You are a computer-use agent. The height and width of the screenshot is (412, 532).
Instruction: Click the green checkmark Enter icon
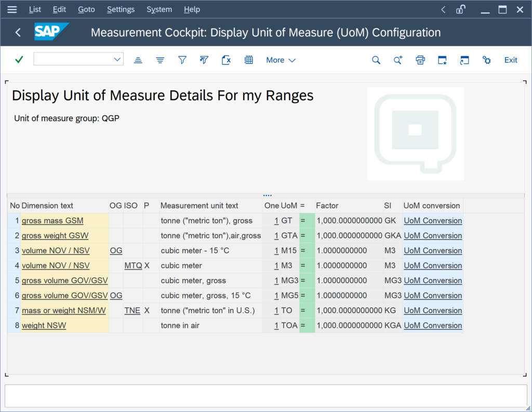(x=19, y=60)
